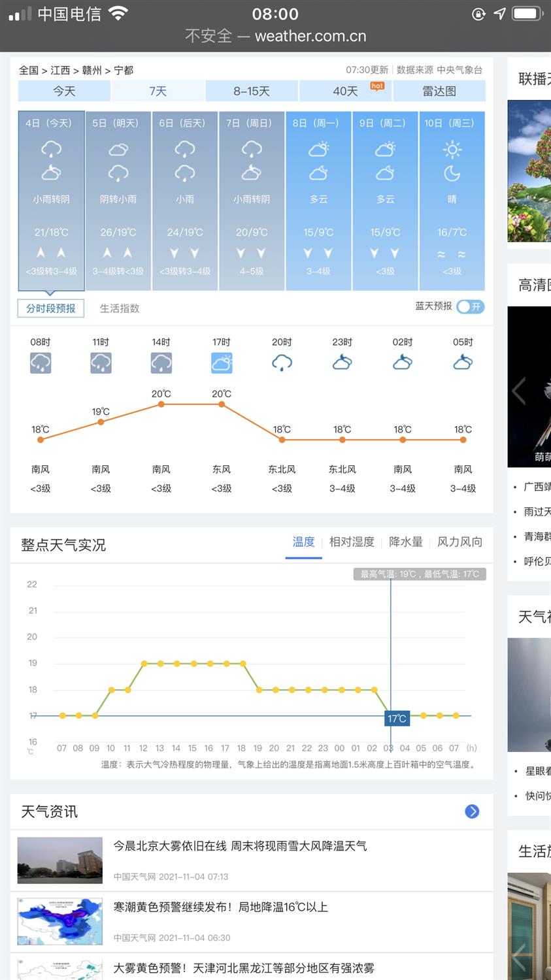Open the cold wave map thumbnail
This screenshot has width=551, height=980.
click(60, 921)
